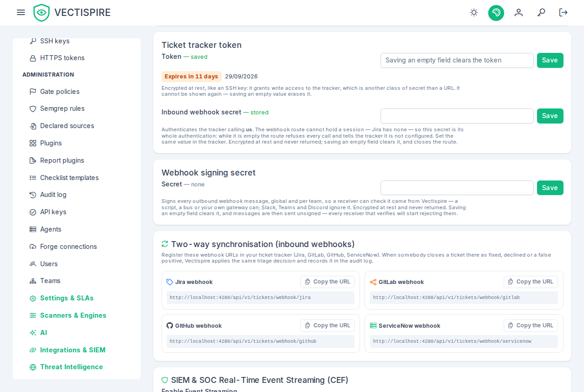This screenshot has height=392, width=584.
Task: Click the Report plugins export icon
Action: 33,160
